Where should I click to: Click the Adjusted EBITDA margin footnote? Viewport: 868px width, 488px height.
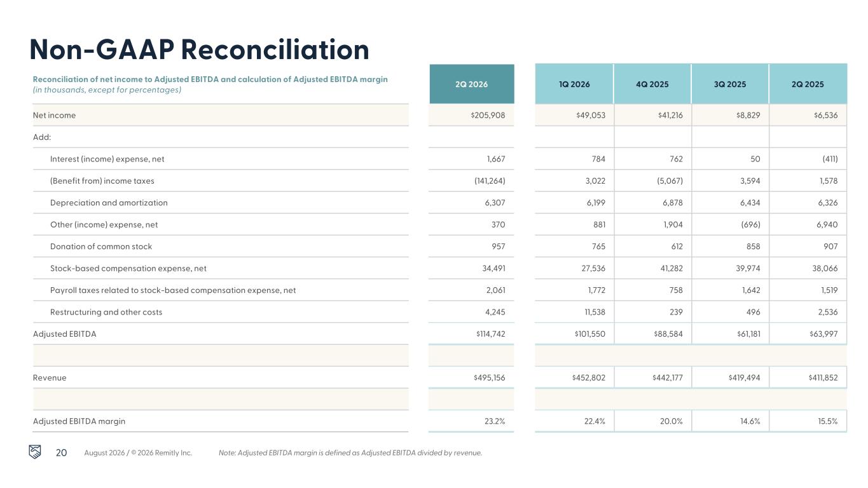(x=350, y=452)
